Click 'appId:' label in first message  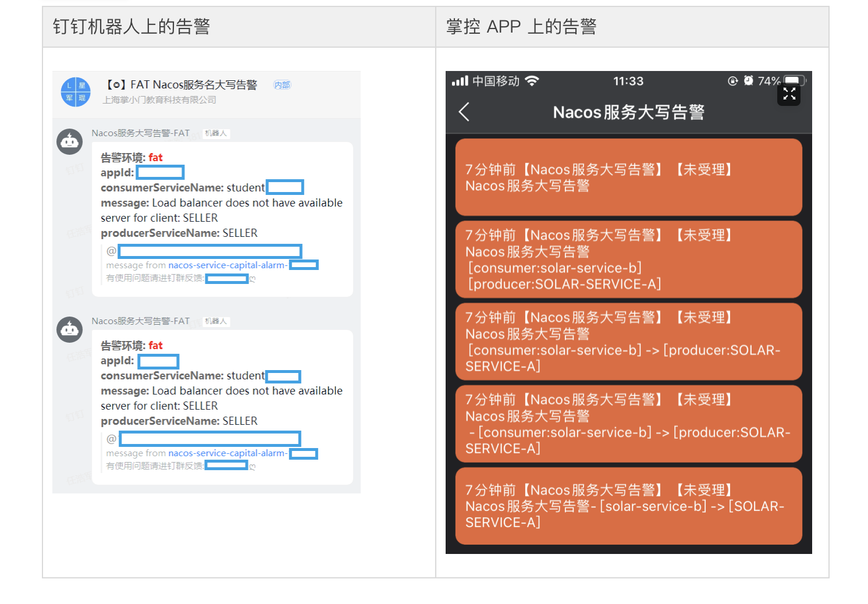tap(118, 173)
